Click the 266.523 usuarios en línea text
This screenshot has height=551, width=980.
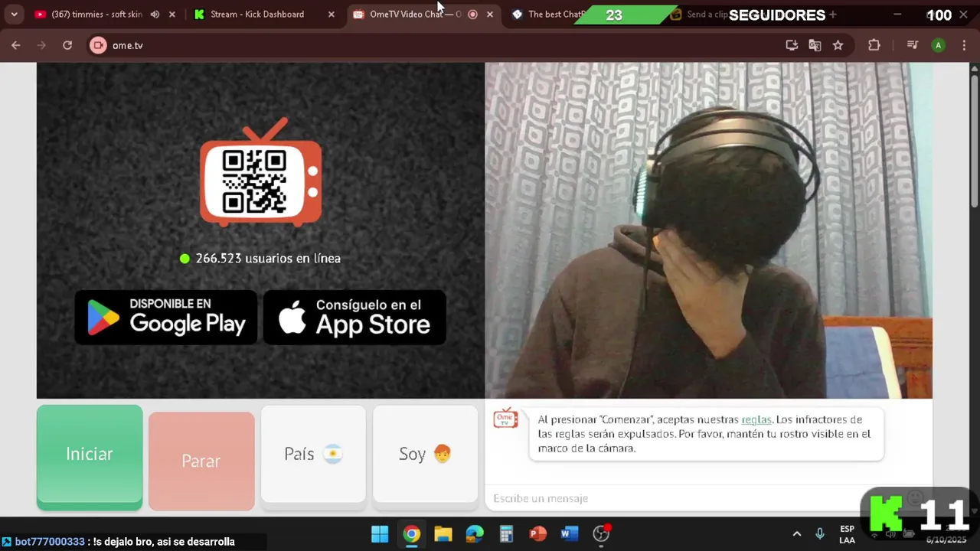268,259
